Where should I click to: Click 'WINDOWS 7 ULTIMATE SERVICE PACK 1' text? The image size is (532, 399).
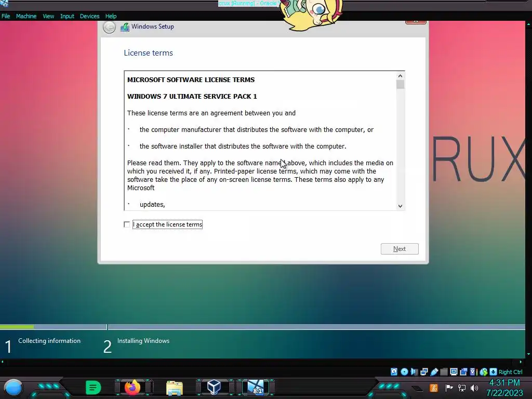(192, 96)
